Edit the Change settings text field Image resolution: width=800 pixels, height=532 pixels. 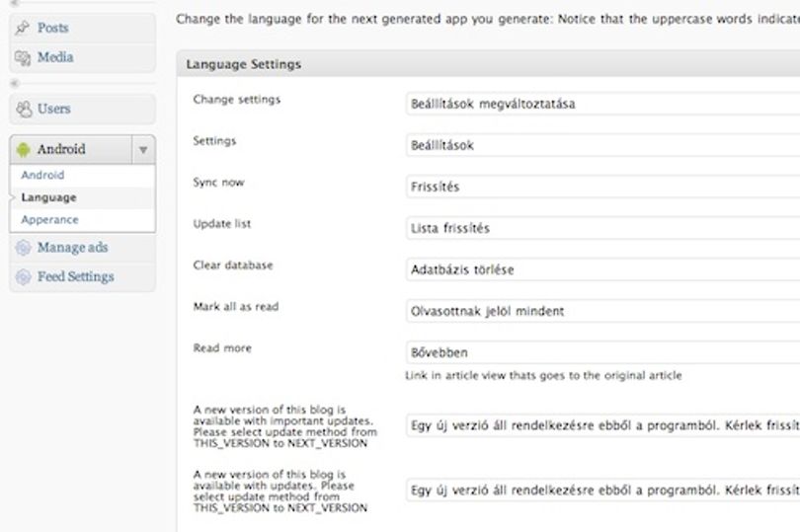point(603,104)
